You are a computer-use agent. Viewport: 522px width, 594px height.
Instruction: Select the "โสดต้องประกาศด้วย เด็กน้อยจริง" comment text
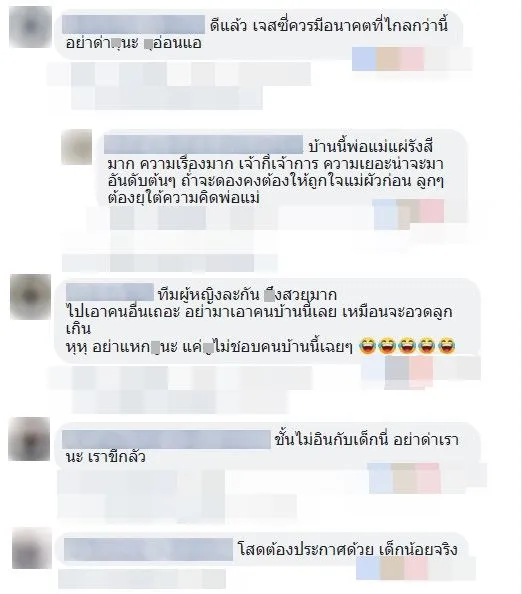tap(348, 550)
